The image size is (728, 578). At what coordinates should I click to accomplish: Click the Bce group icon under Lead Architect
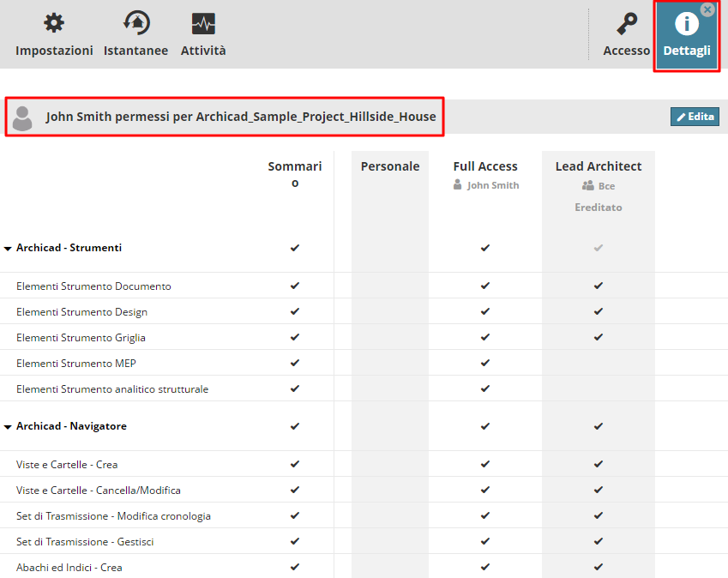point(587,185)
